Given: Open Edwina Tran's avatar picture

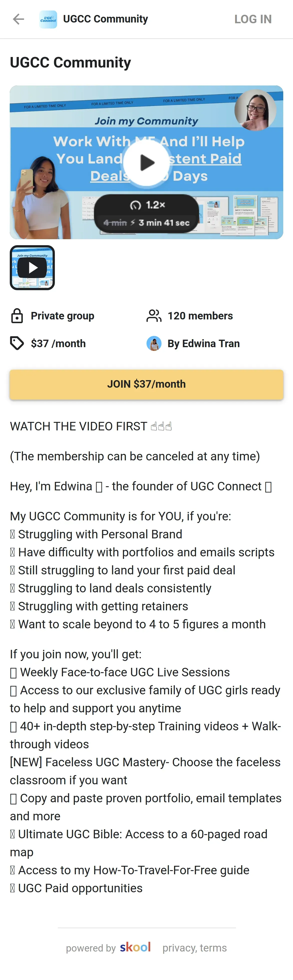Looking at the screenshot, I should pos(154,343).
